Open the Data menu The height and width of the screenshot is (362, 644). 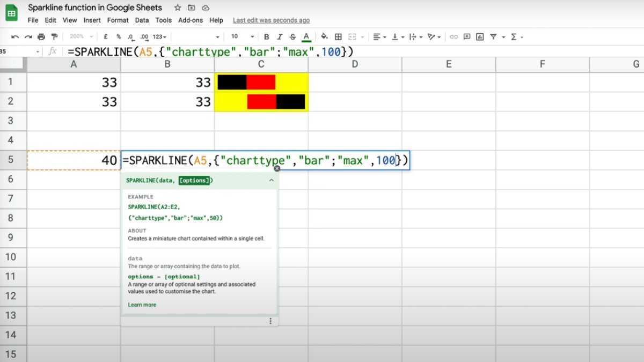coord(142,20)
